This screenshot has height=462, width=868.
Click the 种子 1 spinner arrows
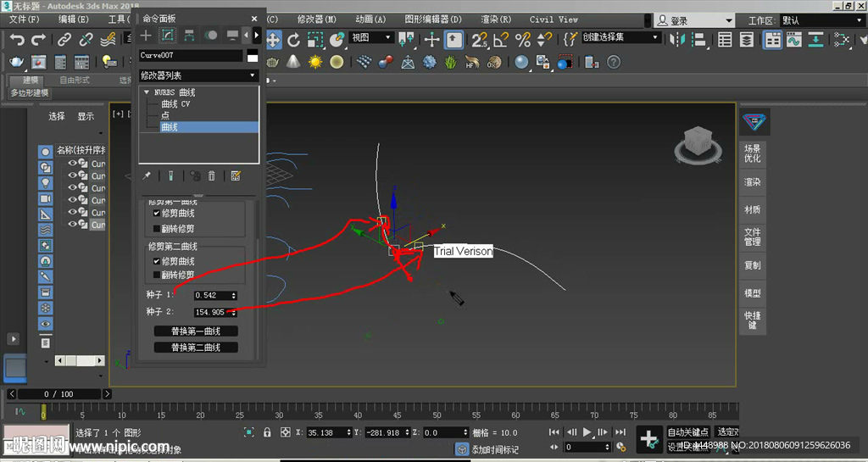[234, 296]
